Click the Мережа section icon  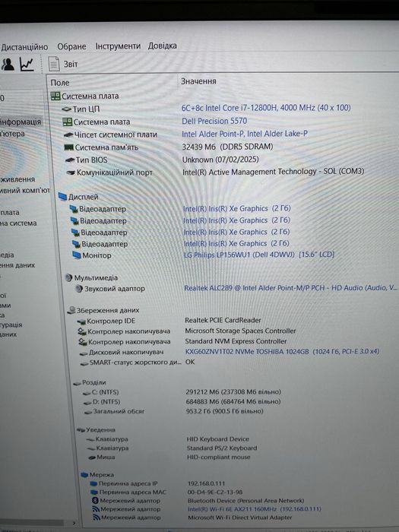(x=84, y=475)
